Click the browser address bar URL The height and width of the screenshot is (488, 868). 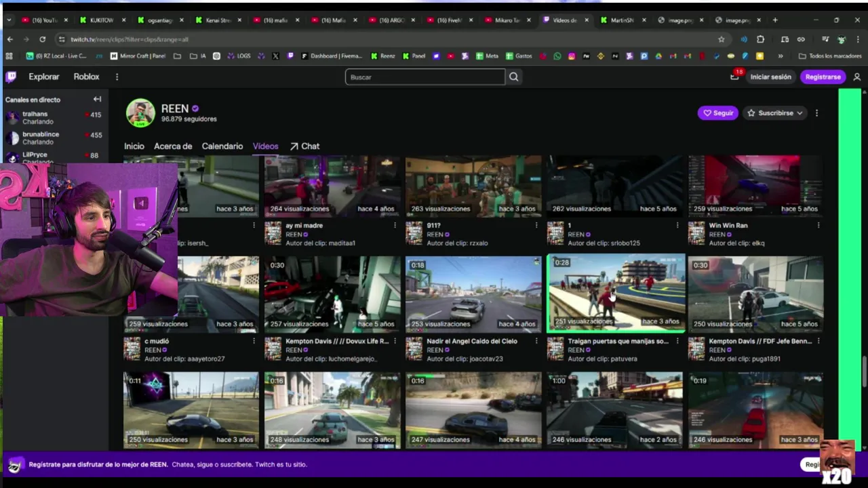point(130,39)
